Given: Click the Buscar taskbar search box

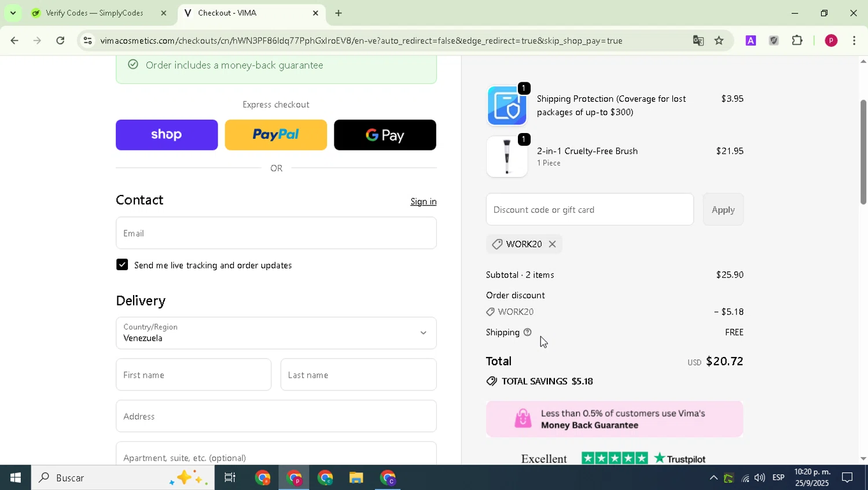Looking at the screenshot, I should 123,478.
